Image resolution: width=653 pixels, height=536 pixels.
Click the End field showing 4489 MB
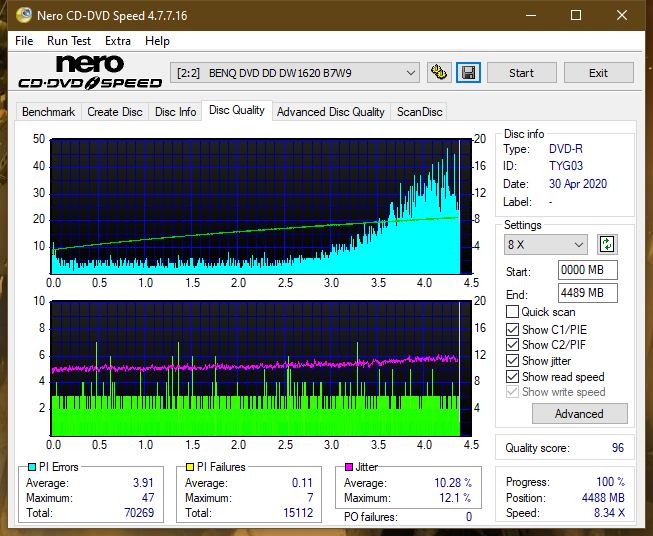(x=588, y=293)
